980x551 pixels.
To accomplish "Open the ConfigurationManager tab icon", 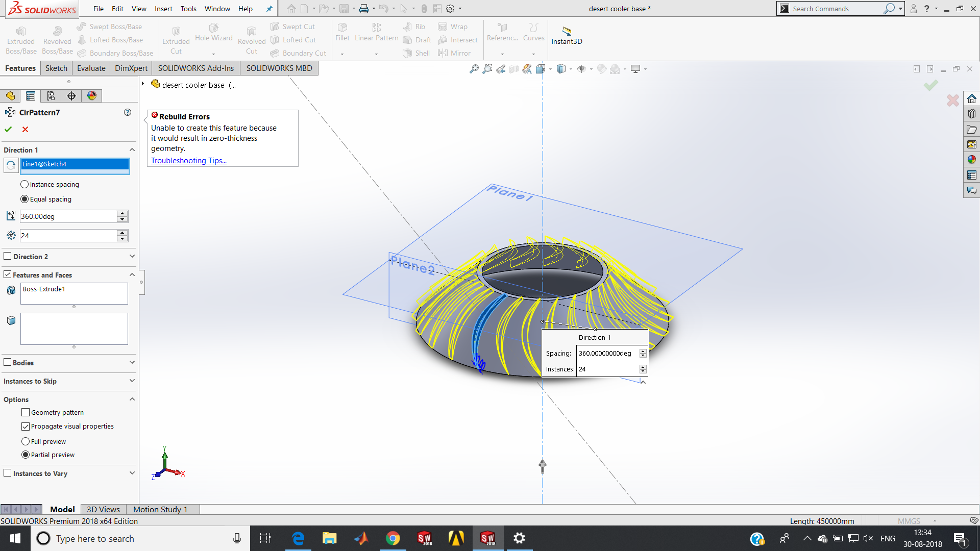I will pos(51,96).
